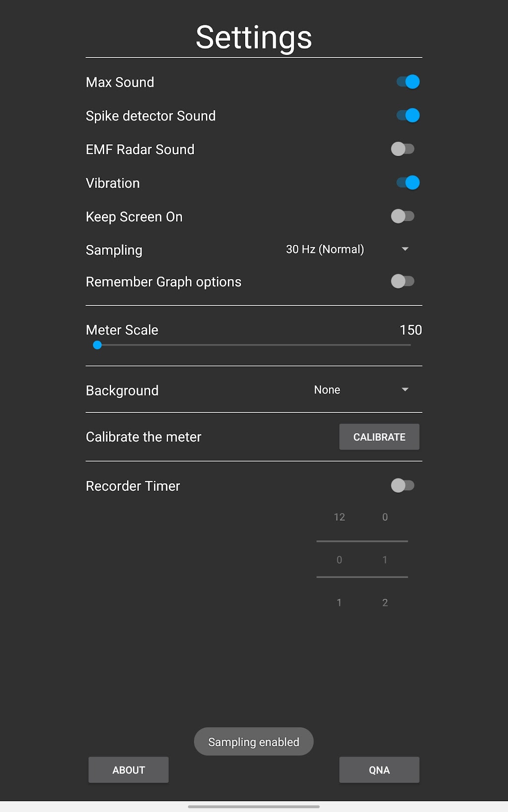This screenshot has width=508, height=812.
Task: Open the ABOUT page
Action: click(128, 770)
